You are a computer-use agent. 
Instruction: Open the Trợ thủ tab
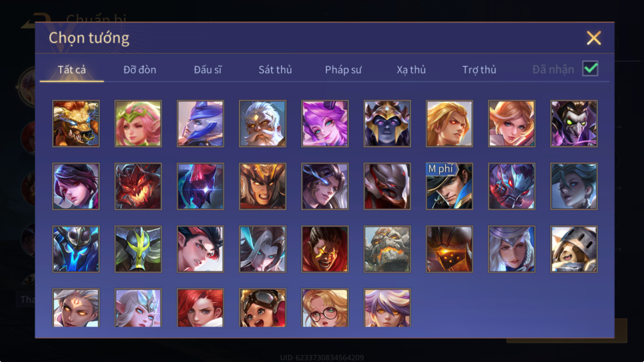pyautogui.click(x=479, y=69)
